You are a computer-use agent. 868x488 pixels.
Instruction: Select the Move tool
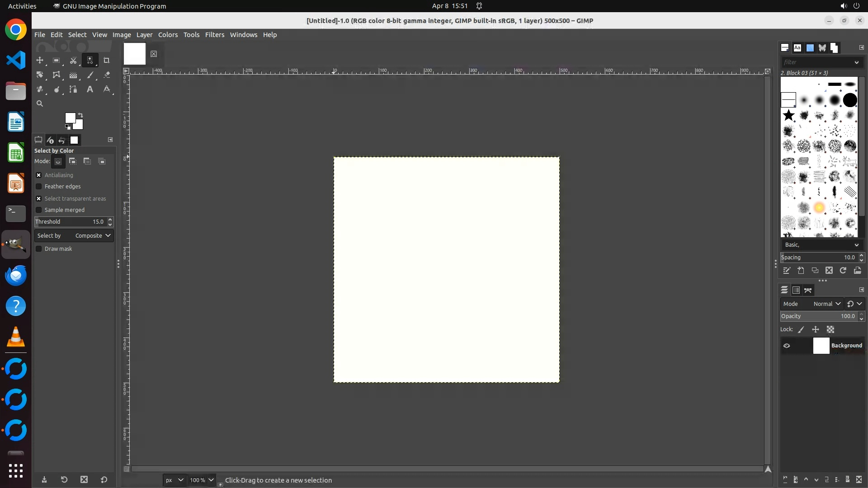[x=40, y=60]
